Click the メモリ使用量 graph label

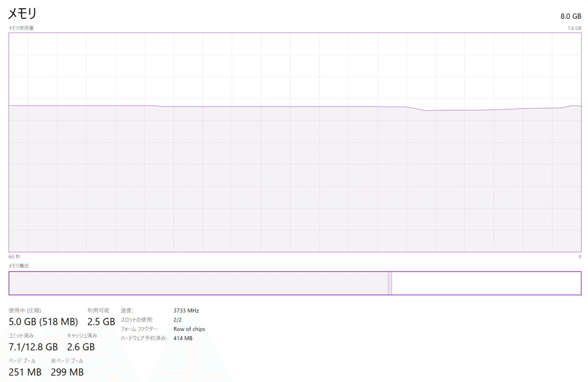pos(21,28)
